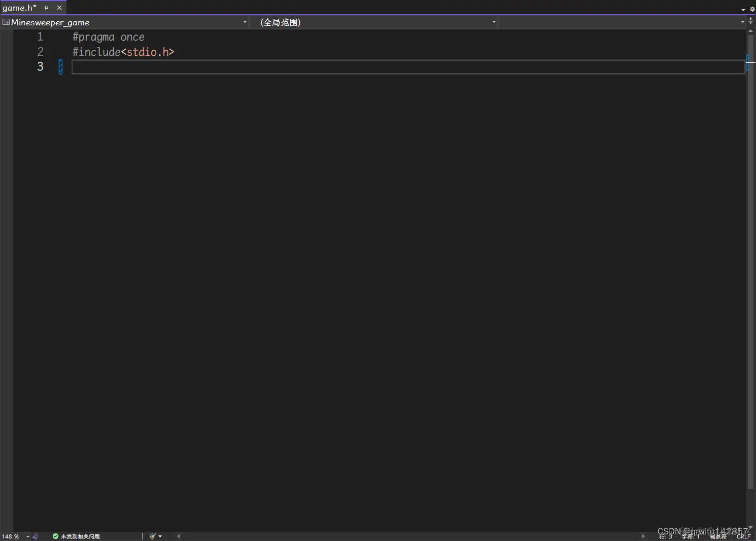Open the (全局范围) scope dropdown
Viewport: 756px width, 541px height.
494,22
